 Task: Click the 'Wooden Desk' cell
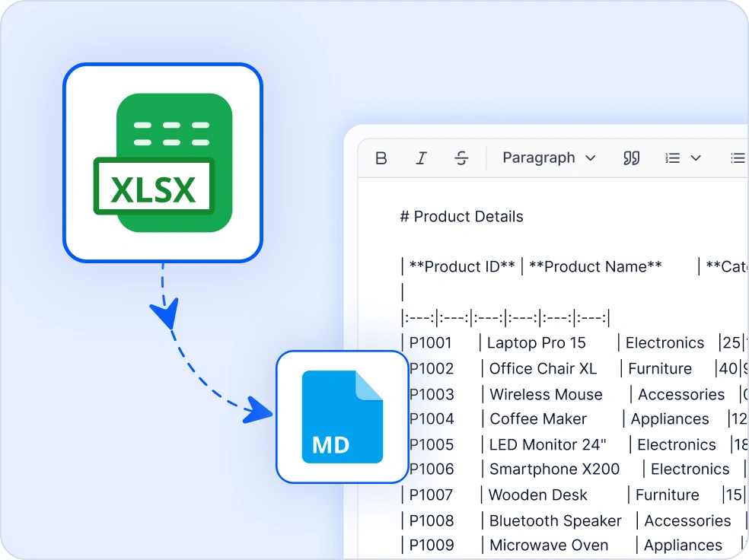coord(538,495)
